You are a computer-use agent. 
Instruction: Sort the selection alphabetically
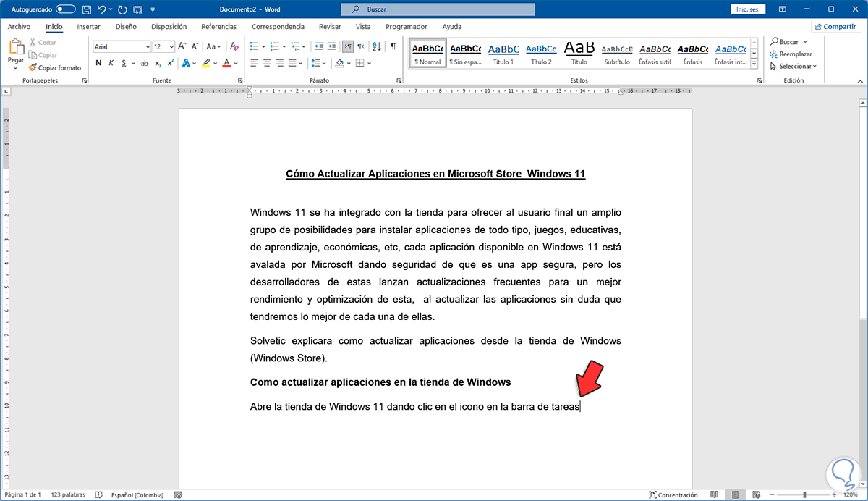(376, 46)
